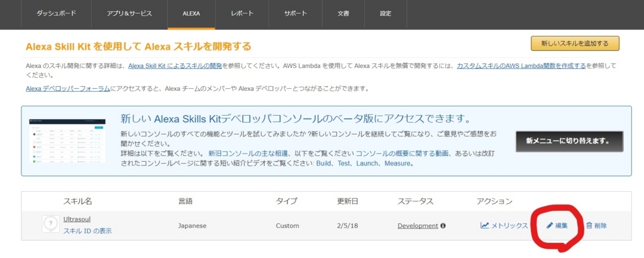Select the ALEXA tab
644x258 pixels.
(191, 14)
